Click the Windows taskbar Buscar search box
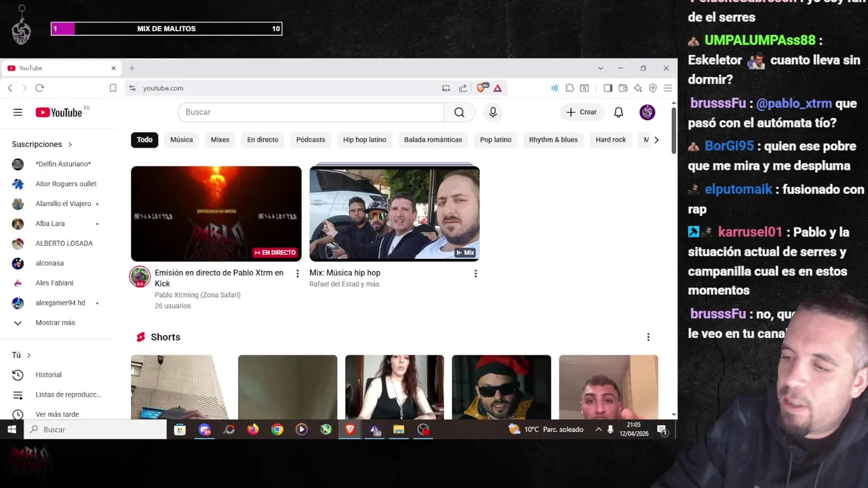This screenshot has height=488, width=868. point(96,430)
